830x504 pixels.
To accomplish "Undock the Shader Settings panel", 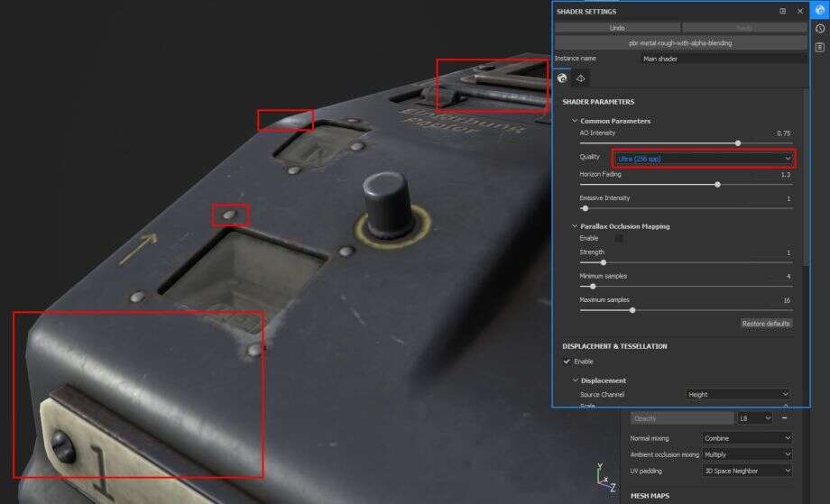I will (782, 11).
